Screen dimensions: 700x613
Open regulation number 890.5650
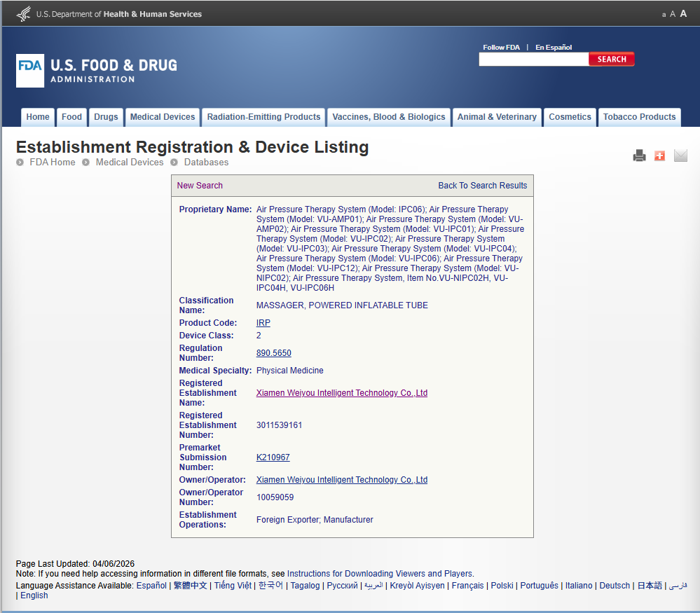274,353
